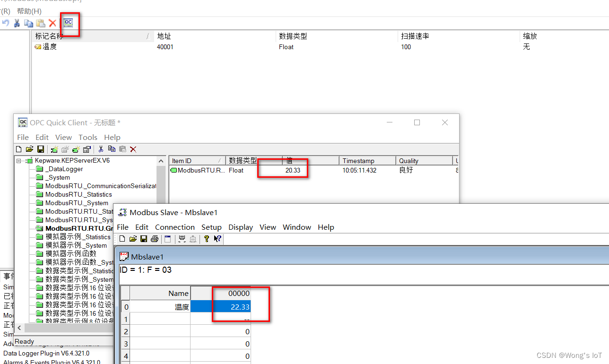Image resolution: width=609 pixels, height=364 pixels.
Task: Select 模拟器示例._Statistics group
Action: 78,237
